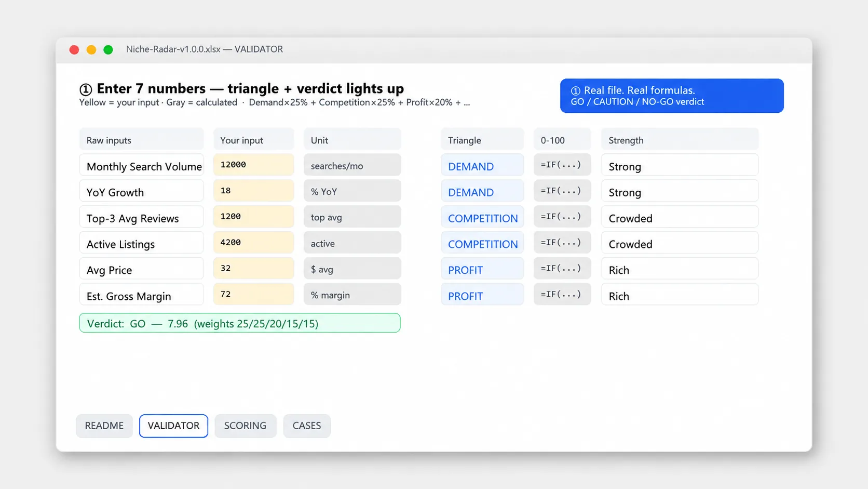This screenshot has height=489, width=868.
Task: Click Crowded cell in Active Listings row
Action: coord(680,243)
